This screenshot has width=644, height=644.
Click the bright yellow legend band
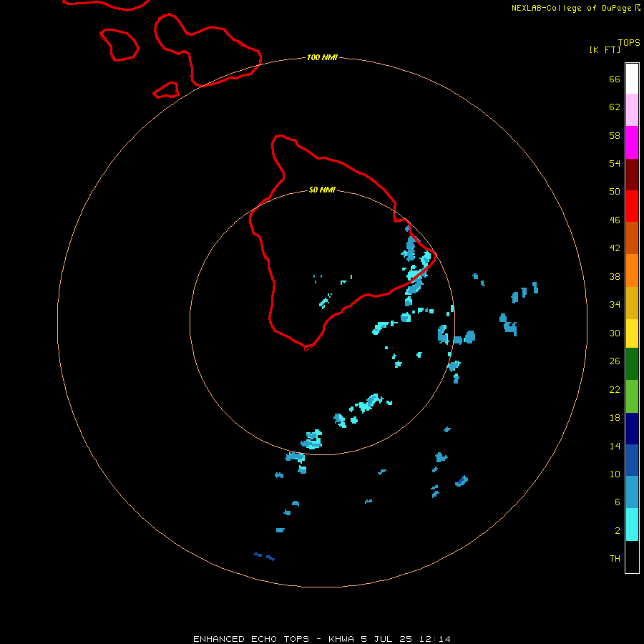(x=632, y=333)
